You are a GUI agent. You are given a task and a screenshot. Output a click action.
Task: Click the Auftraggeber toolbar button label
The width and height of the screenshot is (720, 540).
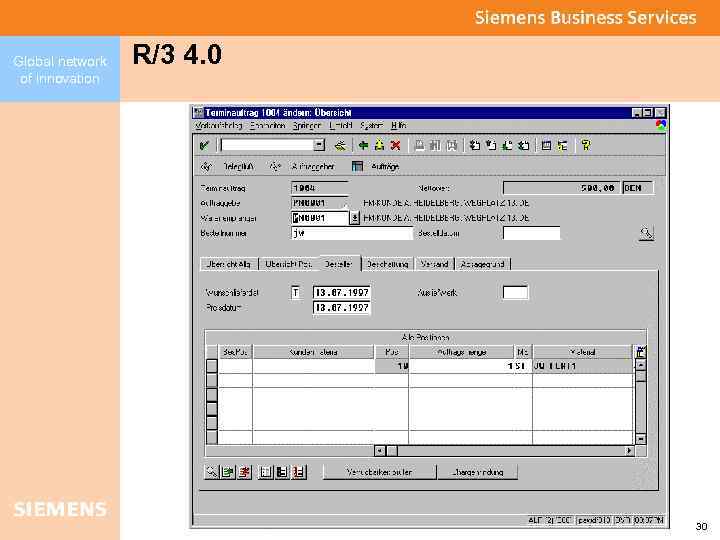313,166
